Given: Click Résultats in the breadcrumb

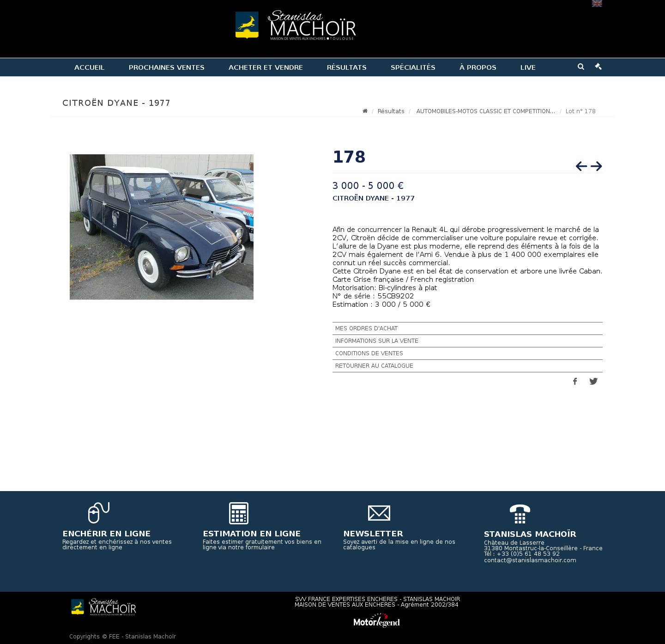Looking at the screenshot, I should [x=391, y=111].
